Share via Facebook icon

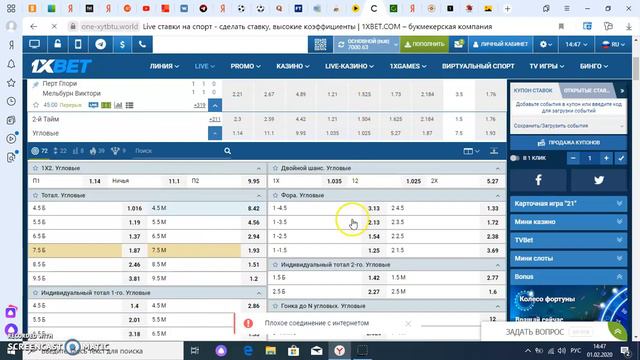(538, 180)
